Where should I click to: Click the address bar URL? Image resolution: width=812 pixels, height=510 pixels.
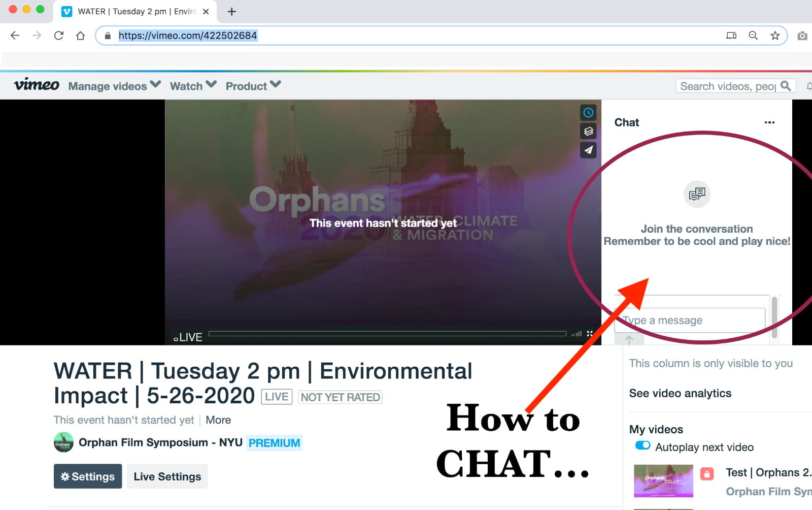188,36
